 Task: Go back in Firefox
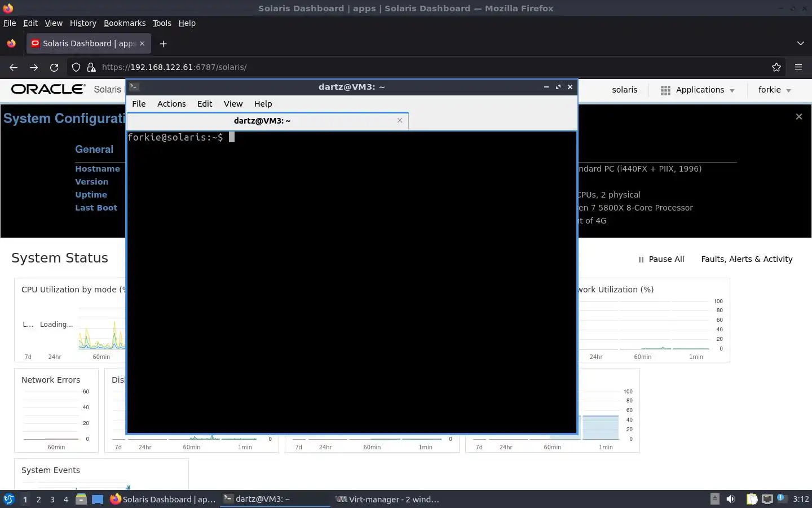pos(14,67)
